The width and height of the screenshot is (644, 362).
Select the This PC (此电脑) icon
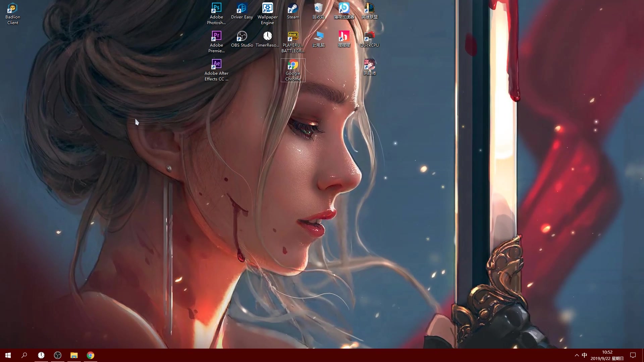point(318,39)
